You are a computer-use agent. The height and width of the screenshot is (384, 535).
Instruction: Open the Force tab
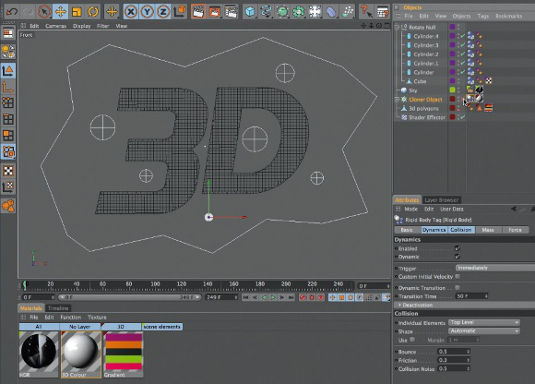(515, 230)
